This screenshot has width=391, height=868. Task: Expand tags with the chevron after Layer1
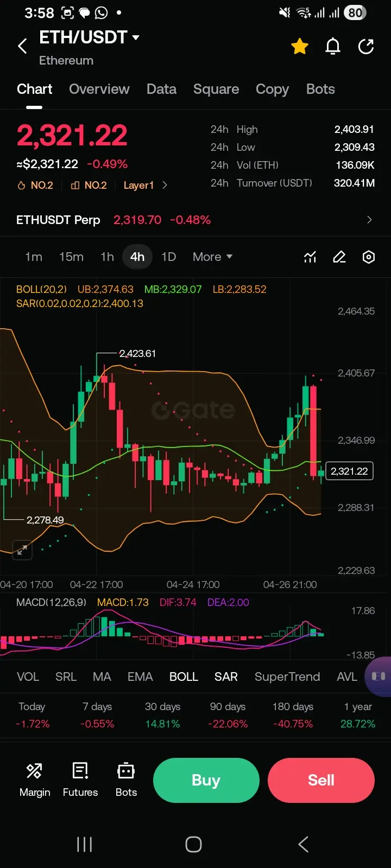(x=165, y=186)
